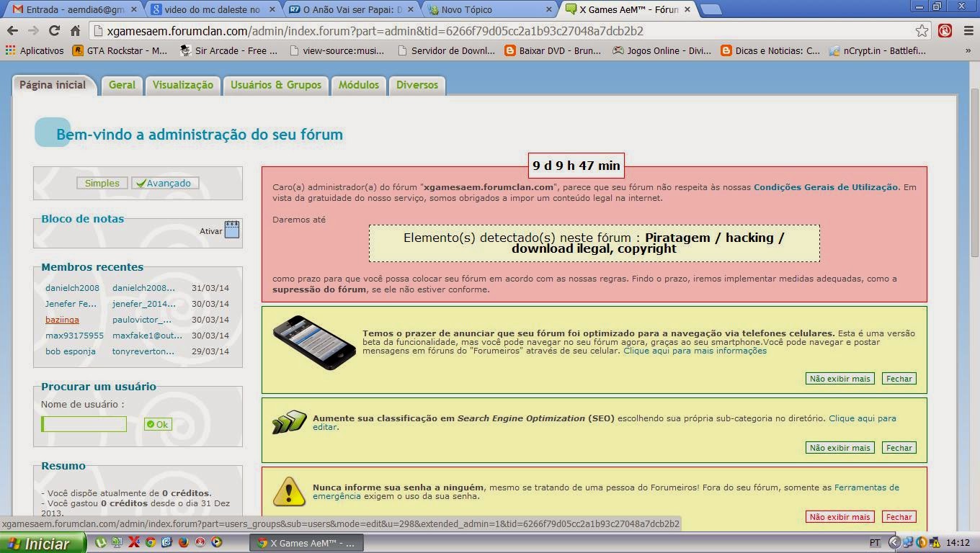
Task: Launch Chrome from quick launch
Action: (x=151, y=542)
